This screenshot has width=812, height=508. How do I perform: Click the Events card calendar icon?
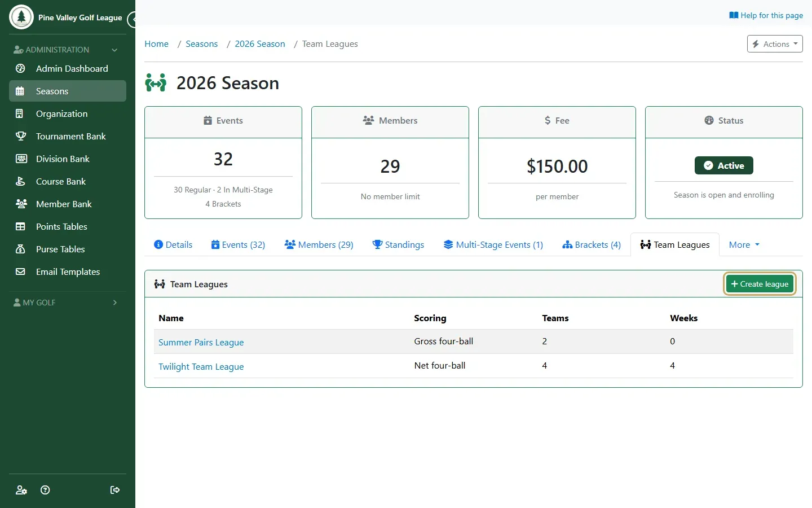208,120
